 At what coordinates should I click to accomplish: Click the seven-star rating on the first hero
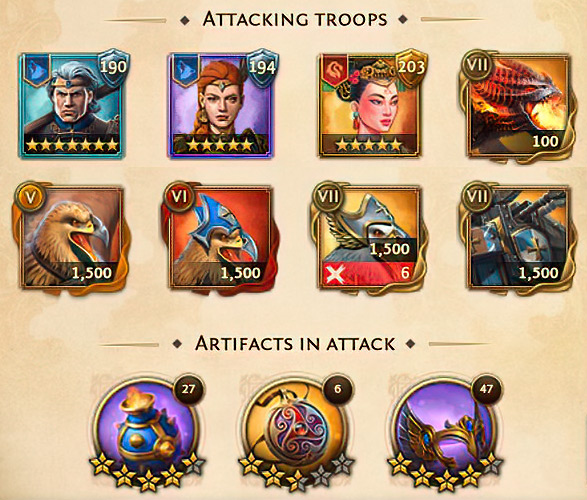click(x=72, y=144)
